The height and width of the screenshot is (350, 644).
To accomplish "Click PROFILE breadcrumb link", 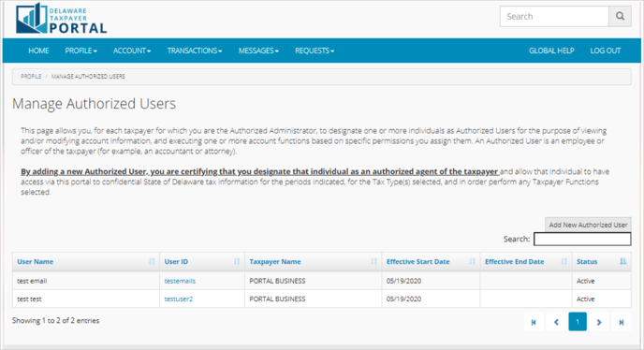I will pos(31,77).
